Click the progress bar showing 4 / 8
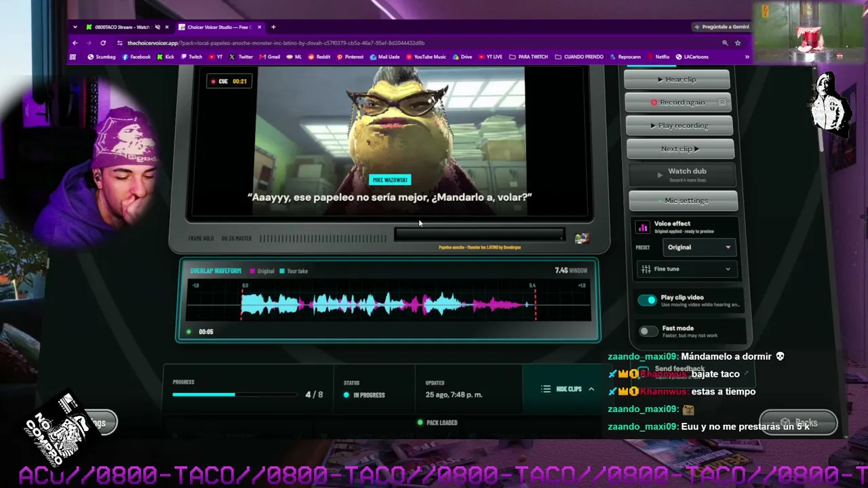 coord(235,394)
